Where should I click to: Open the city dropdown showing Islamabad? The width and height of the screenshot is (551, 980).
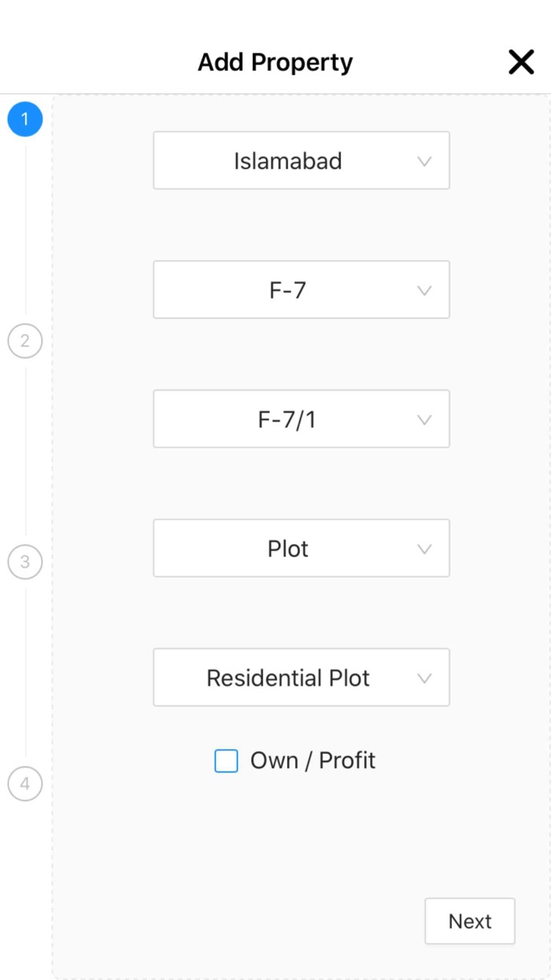[301, 161]
